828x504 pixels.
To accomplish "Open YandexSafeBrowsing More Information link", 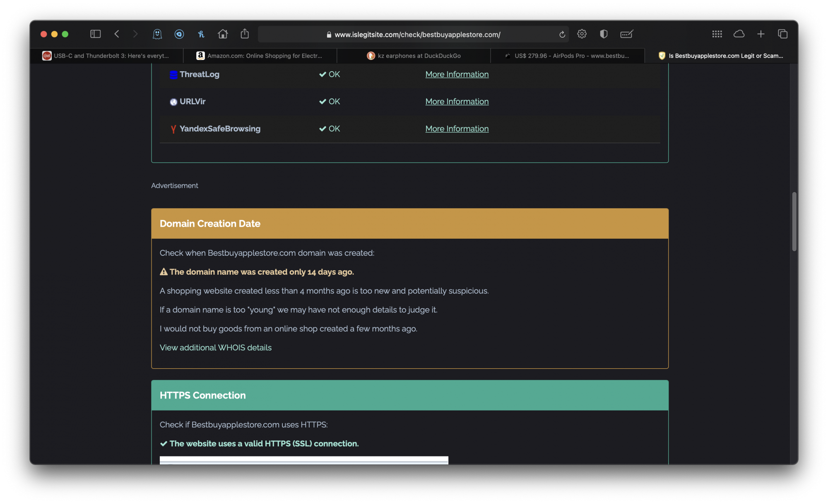I will [x=457, y=129].
